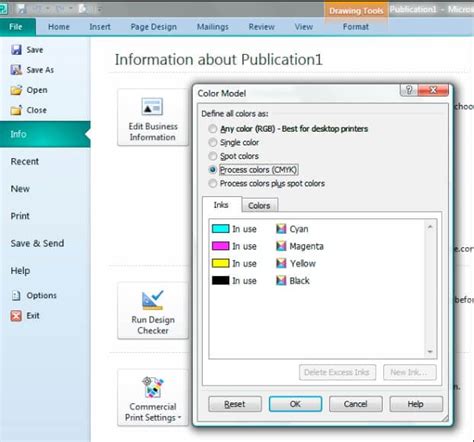Click the black color swatch
The image size is (474, 442).
pos(220,281)
